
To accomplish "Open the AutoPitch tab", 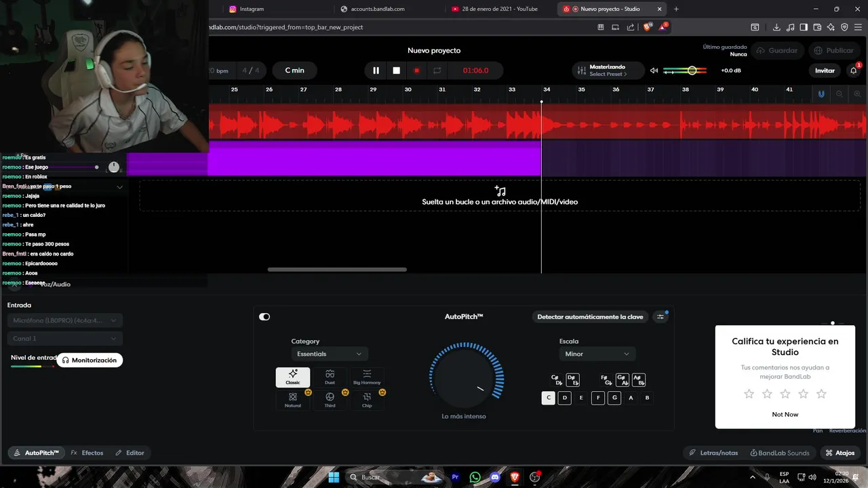I will pos(36,453).
